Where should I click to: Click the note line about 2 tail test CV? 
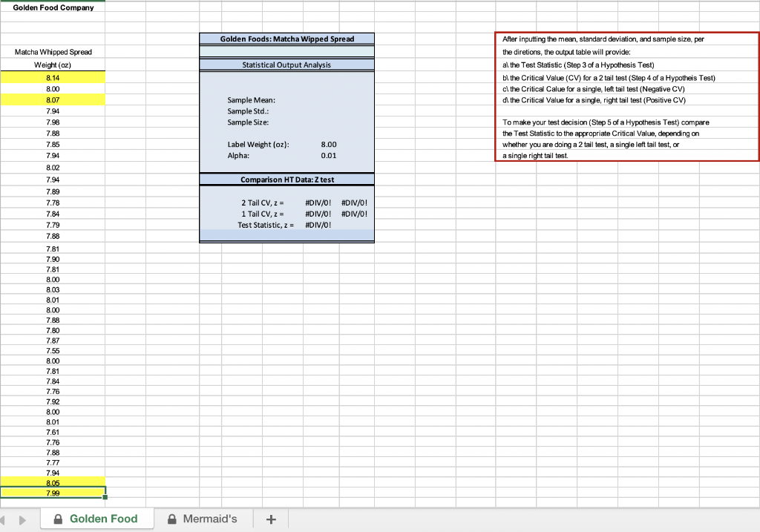tap(609, 78)
